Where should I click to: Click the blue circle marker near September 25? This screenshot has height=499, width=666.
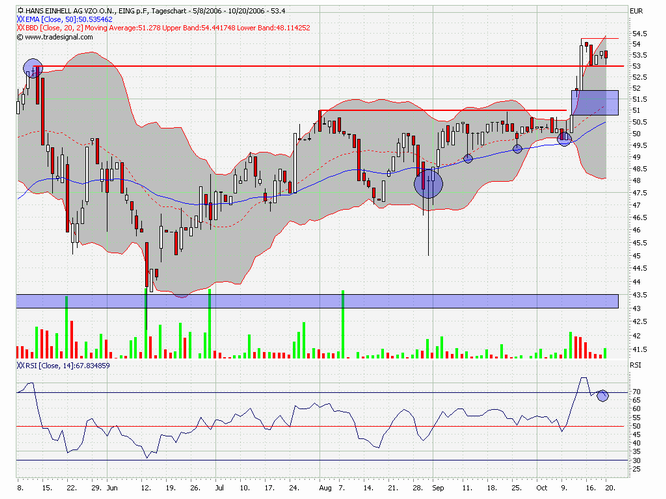(x=517, y=149)
